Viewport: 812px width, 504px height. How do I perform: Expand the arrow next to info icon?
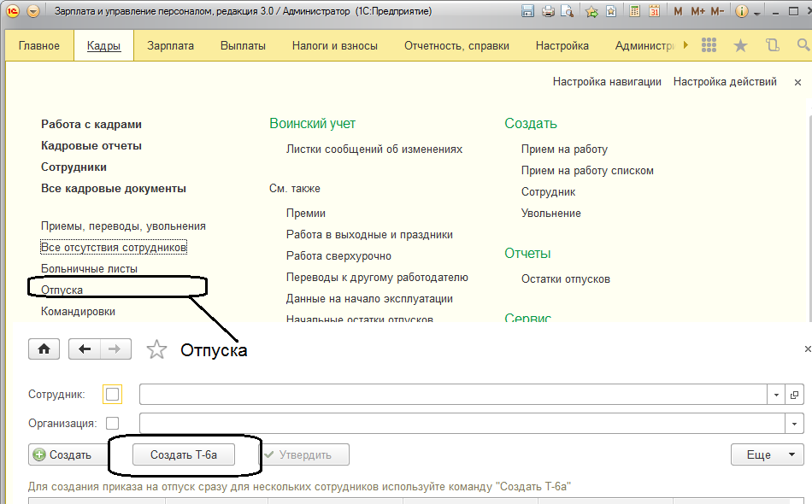[756, 13]
